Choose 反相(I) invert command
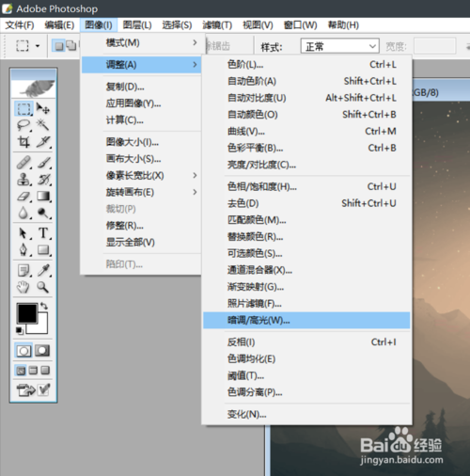Image resolution: width=470 pixels, height=476 pixels. (306, 342)
